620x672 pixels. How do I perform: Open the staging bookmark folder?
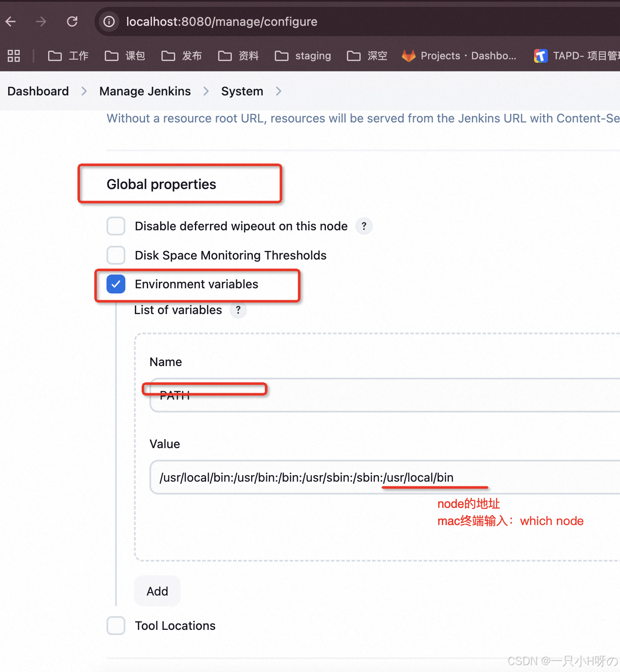pyautogui.click(x=303, y=56)
